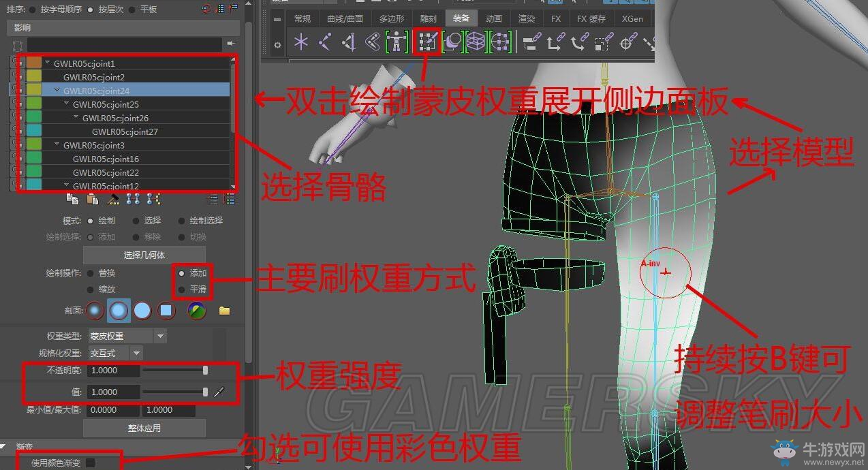The image size is (868, 470).
Task: Pick the IK Spline Handle tool
Action: click(x=373, y=42)
